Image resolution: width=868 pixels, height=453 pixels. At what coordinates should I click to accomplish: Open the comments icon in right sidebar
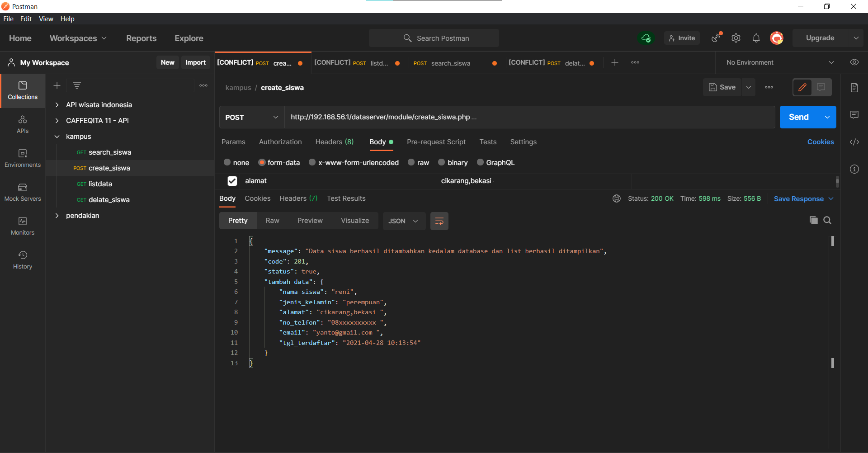[854, 115]
